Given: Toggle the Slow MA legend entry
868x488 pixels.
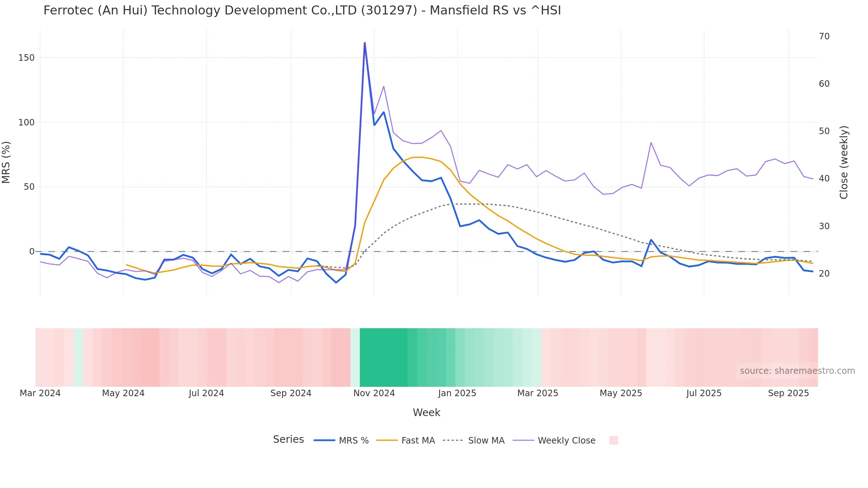Looking at the screenshot, I should (x=474, y=440).
